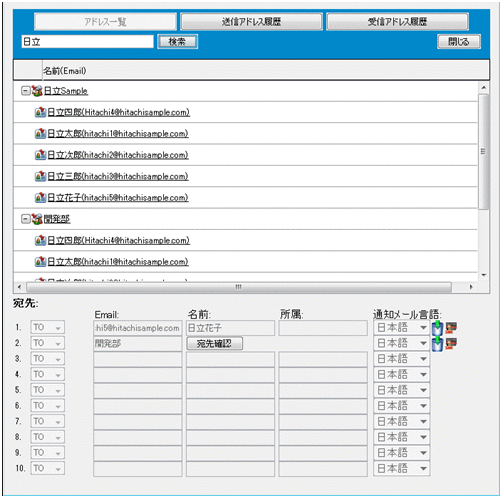This screenshot has height=500, width=504.
Task: Select 日立太郎 (hitachi1) link under 日立Sample
Action: coord(118,133)
